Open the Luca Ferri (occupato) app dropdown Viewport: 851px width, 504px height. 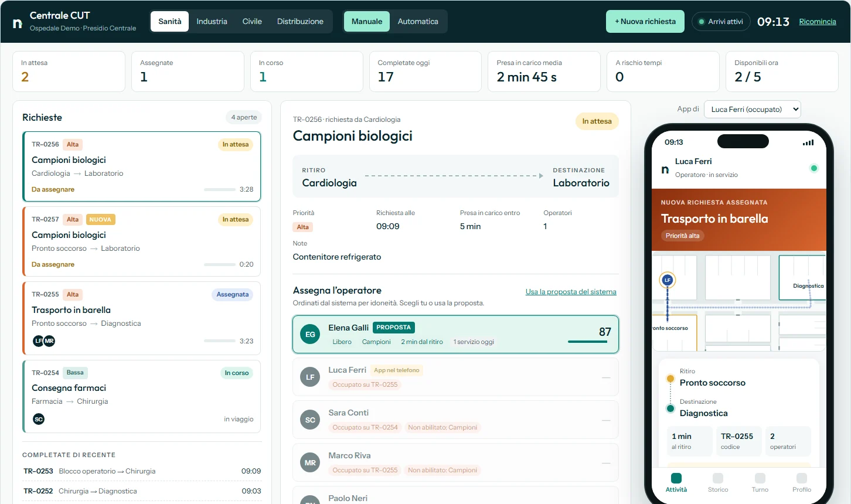click(x=753, y=109)
